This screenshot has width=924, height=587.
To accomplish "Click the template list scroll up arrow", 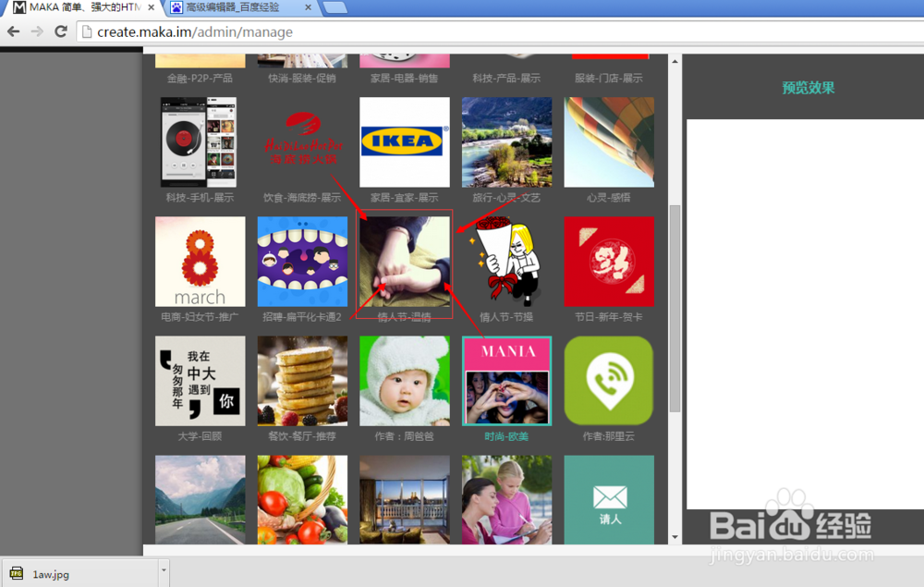I will pos(675,61).
